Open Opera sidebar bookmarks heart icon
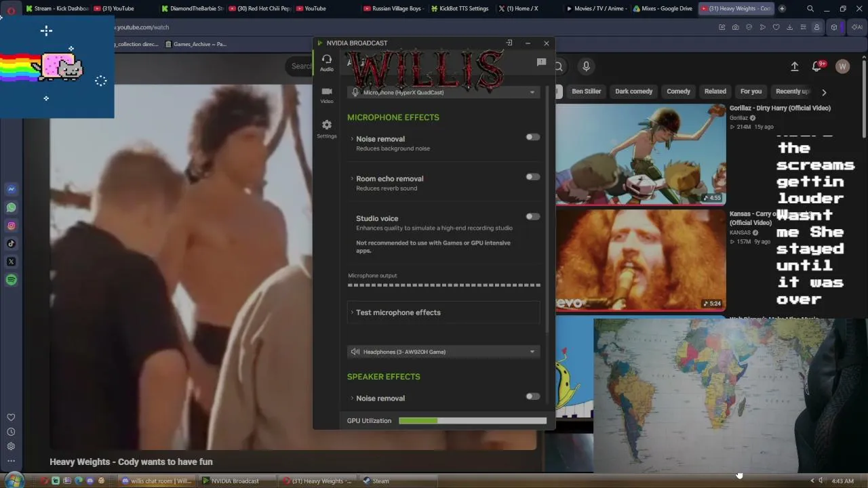868x488 pixels. 11,418
